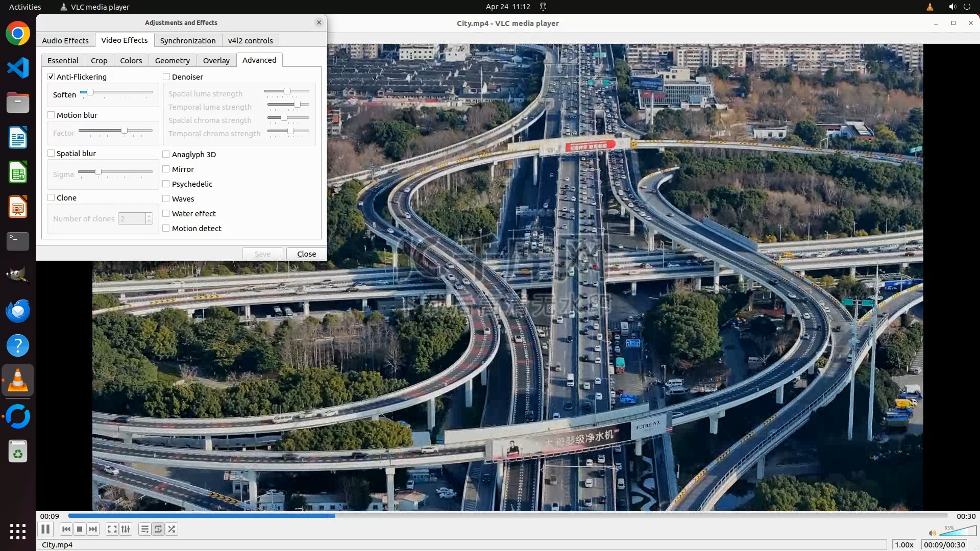
Task: Turn on the Psychedelic effect
Action: (x=166, y=184)
